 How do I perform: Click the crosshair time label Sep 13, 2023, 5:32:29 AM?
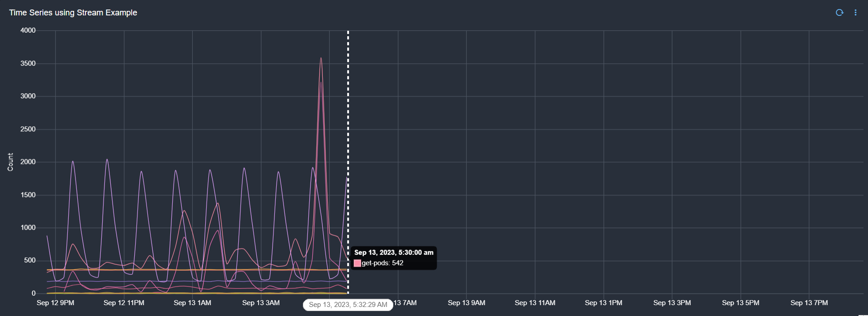pos(348,305)
